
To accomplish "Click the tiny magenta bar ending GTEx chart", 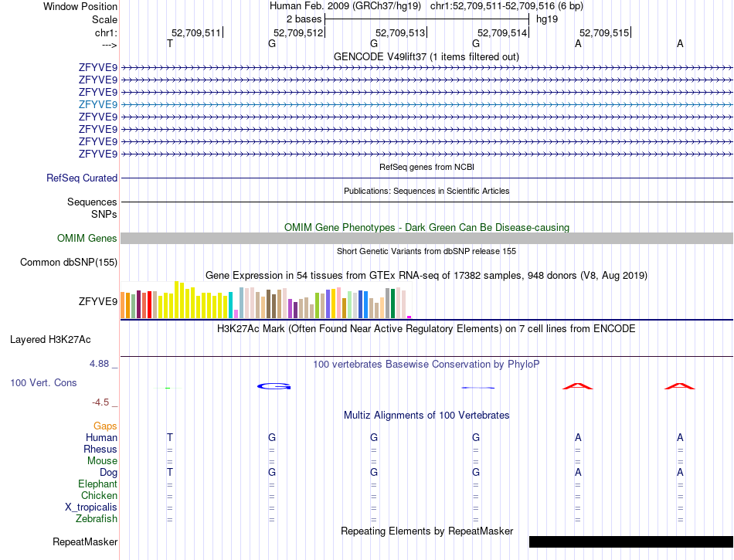I will tap(409, 317).
